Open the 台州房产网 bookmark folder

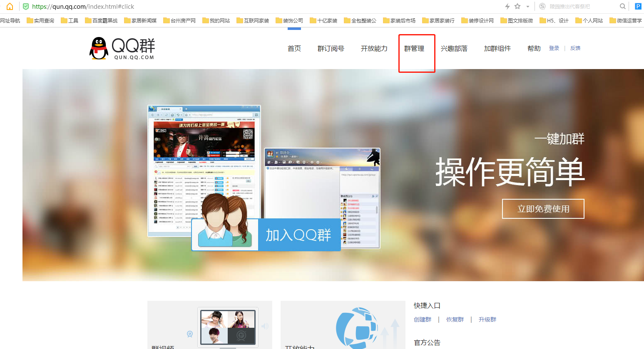pyautogui.click(x=179, y=20)
